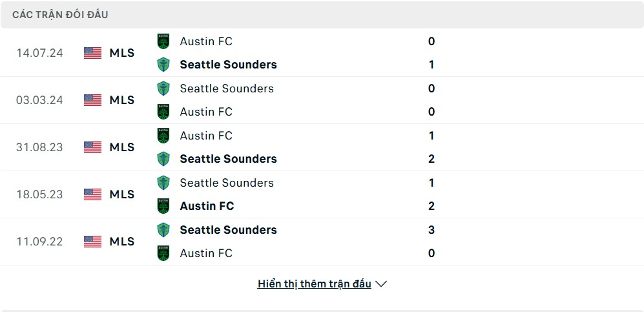Click Austin FC crest in 18.05.23 match
Screen dimensions: 644x312
(x=163, y=206)
